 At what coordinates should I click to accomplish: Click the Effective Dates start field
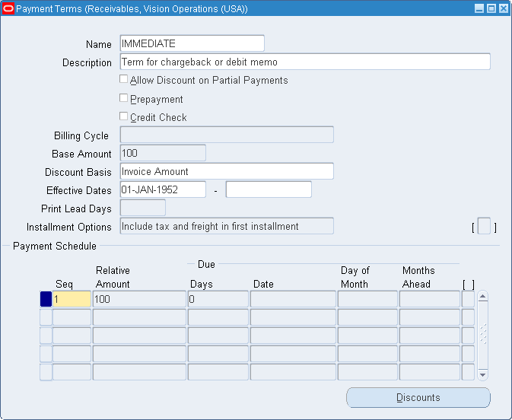click(163, 189)
